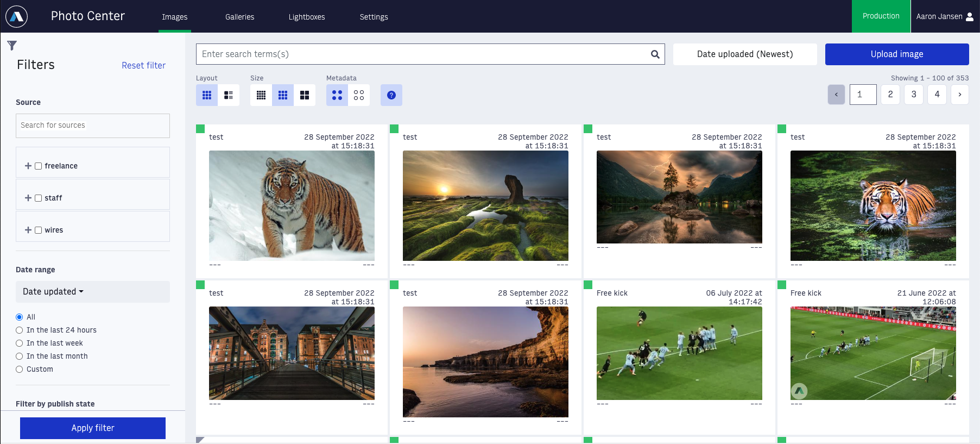Click 'Showing 1 - 100 of 353' text

[930, 78]
